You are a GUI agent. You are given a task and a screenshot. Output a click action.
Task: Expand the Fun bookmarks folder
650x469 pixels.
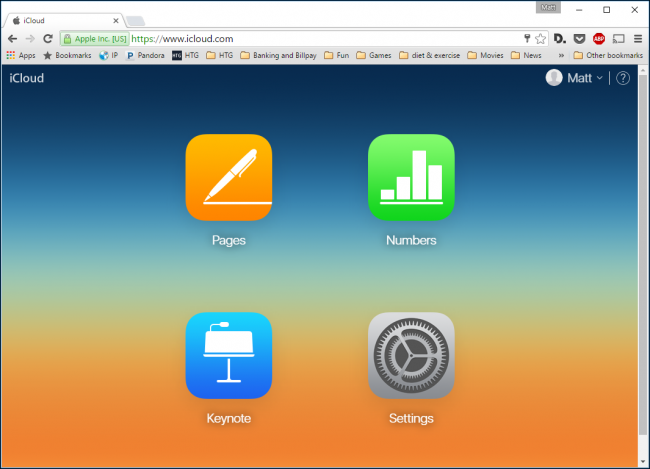coord(337,55)
